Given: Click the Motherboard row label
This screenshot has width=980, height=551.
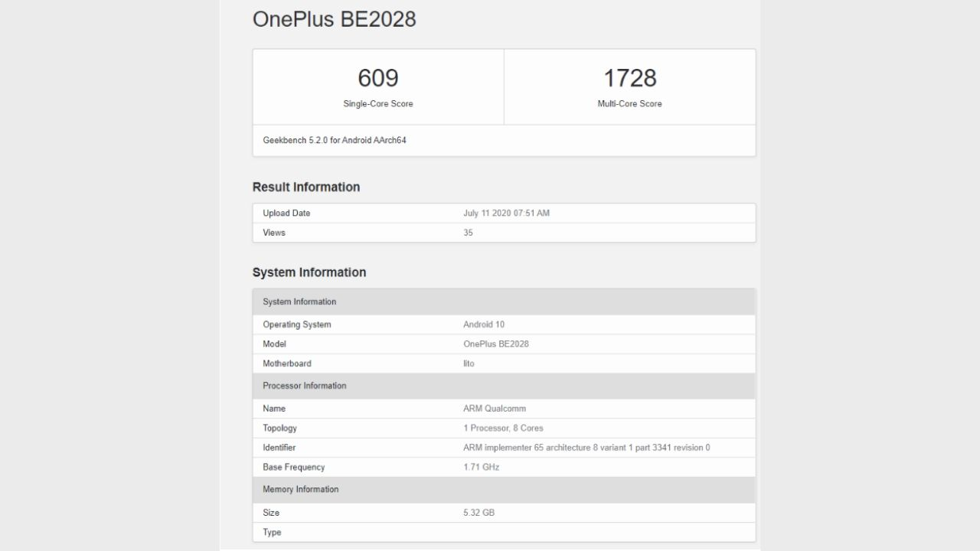Looking at the screenshot, I should tap(287, 364).
